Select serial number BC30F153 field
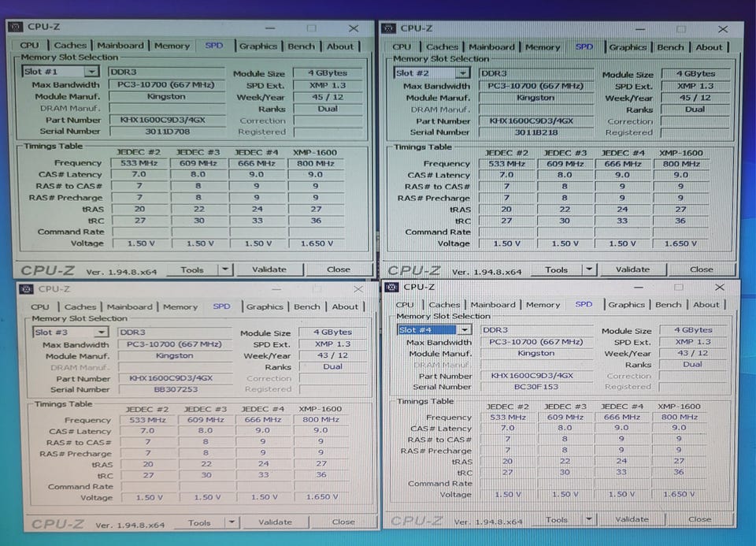Viewport: 756px width, 546px height. [x=536, y=387]
